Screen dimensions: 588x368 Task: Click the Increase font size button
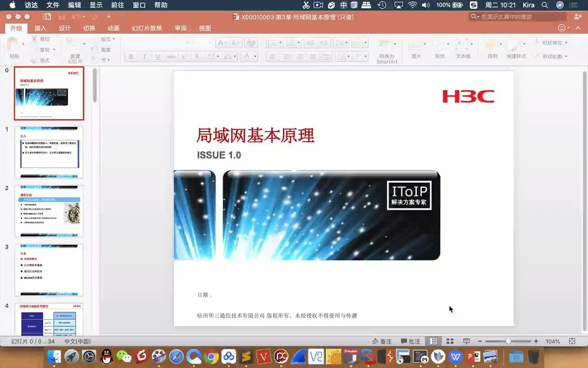[x=222, y=43]
